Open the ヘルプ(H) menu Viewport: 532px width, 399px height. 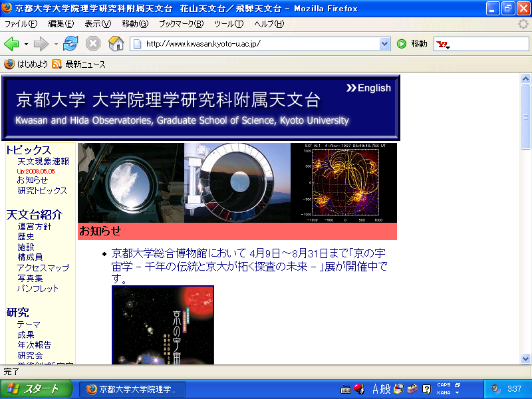click(269, 24)
